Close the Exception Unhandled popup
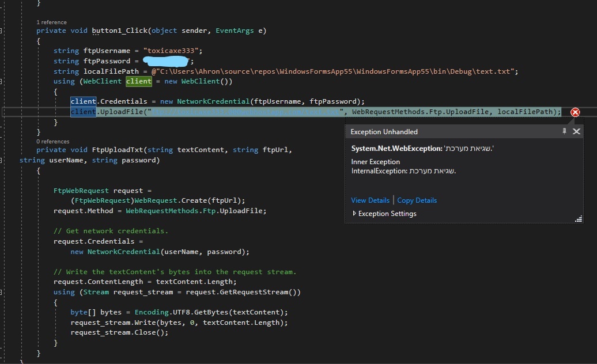Image resolution: width=597 pixels, height=364 pixels. [576, 131]
